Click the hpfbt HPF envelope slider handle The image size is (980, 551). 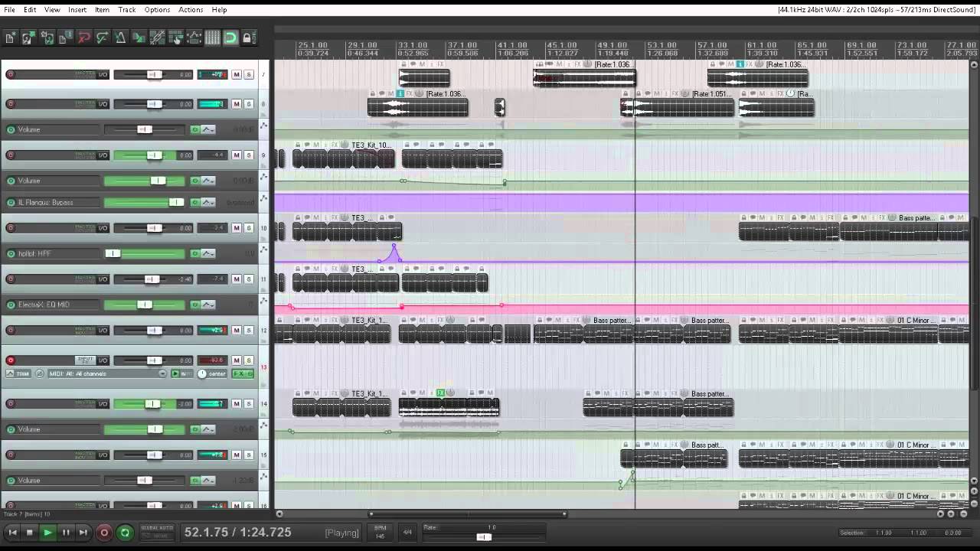pyautogui.click(x=113, y=254)
